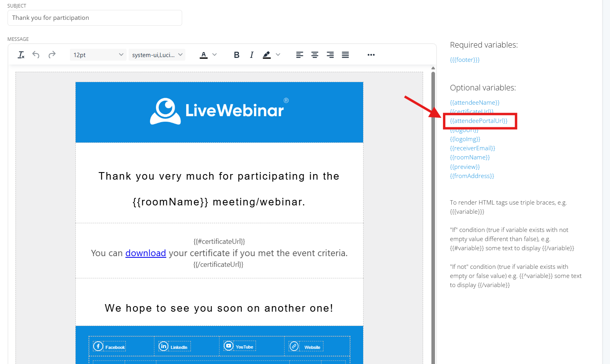Screen dimensions: 610x364
Task: Align text center
Action: coord(315,55)
